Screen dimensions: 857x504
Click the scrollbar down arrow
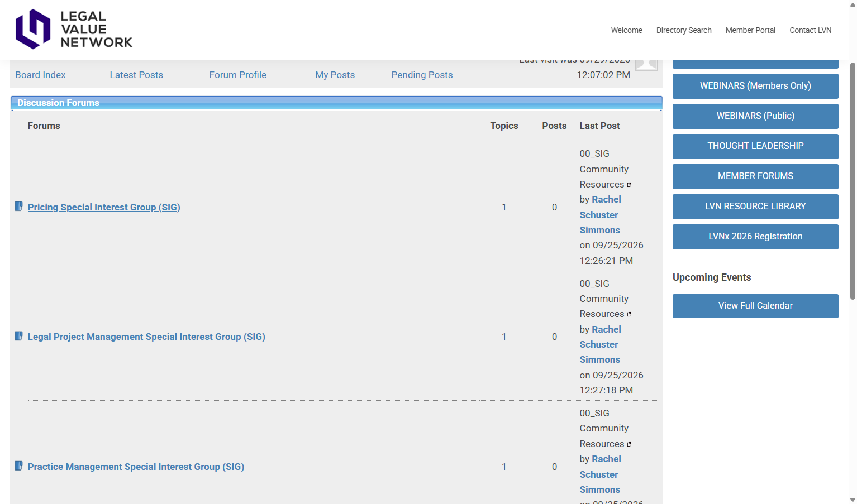pos(853,500)
